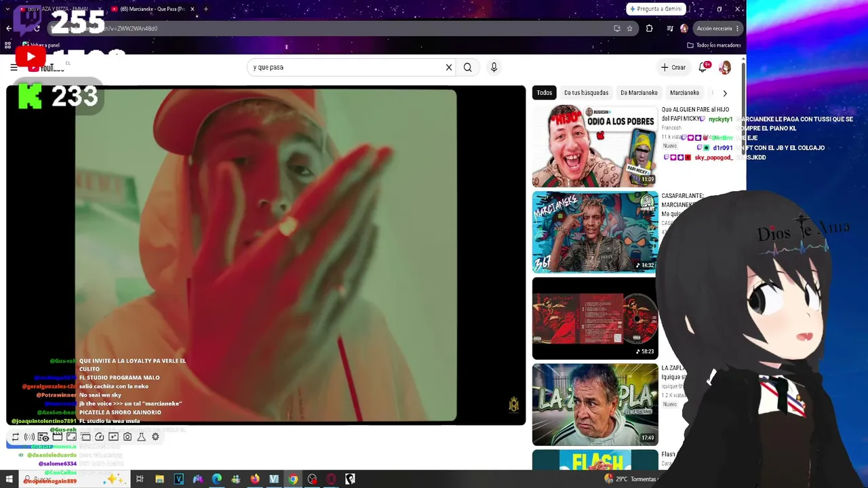Reload the page in Chrome
868x488 pixels.
click(x=37, y=28)
